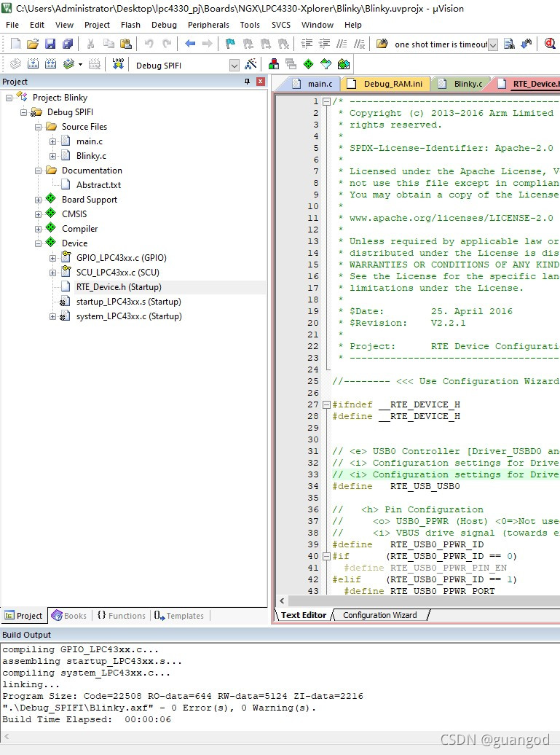
Task: Click the Open file icon
Action: [x=33, y=44]
